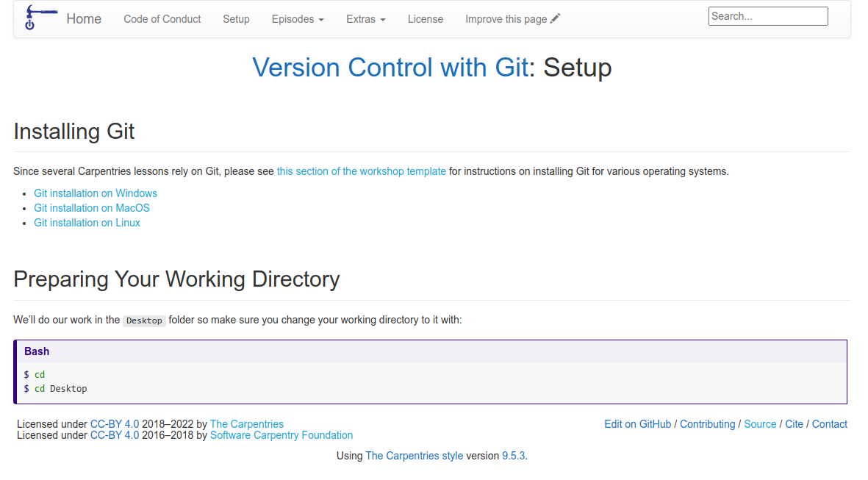Follow the workshop template section link

click(362, 171)
